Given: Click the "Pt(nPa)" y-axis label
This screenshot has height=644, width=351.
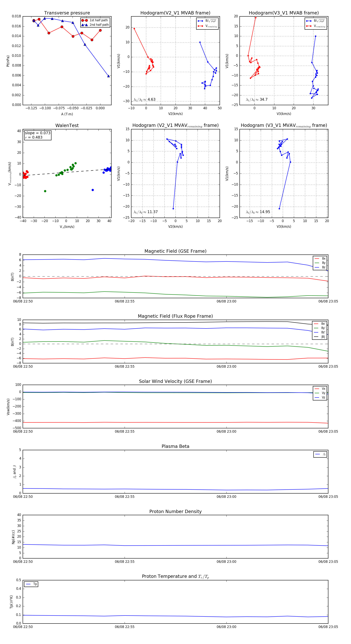Looking at the screenshot, I should click(8, 61).
